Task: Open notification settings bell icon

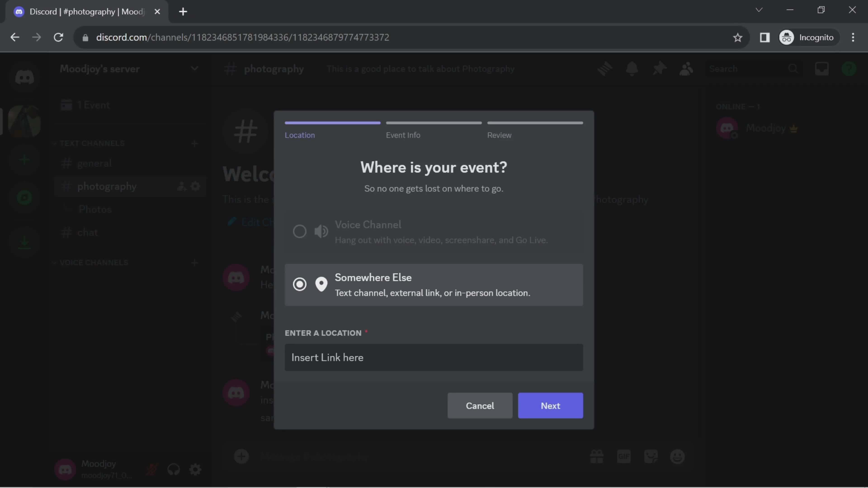Action: point(632,69)
